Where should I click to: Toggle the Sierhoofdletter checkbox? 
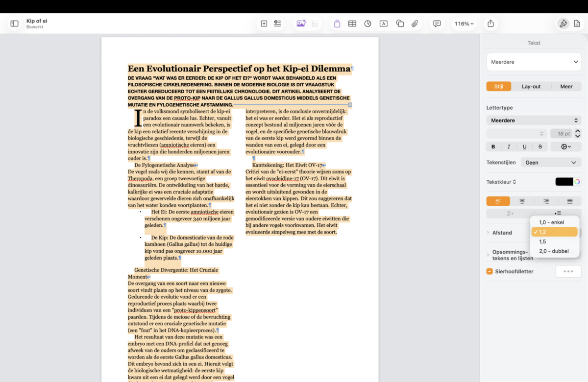(x=490, y=271)
